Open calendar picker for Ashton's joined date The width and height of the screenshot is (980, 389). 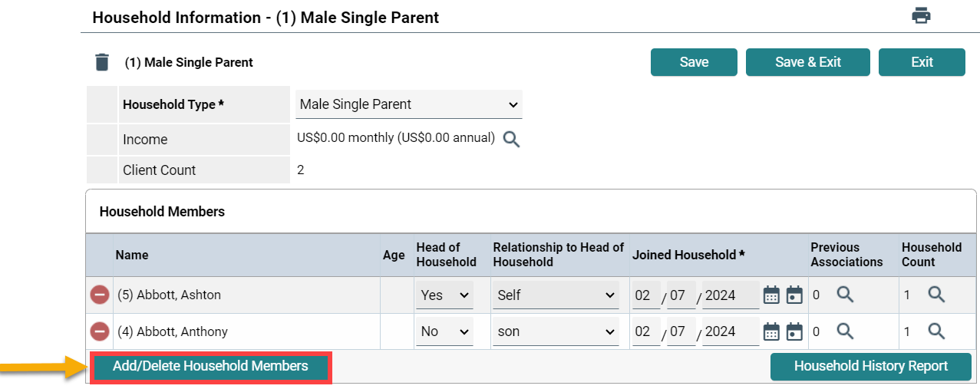pyautogui.click(x=771, y=295)
